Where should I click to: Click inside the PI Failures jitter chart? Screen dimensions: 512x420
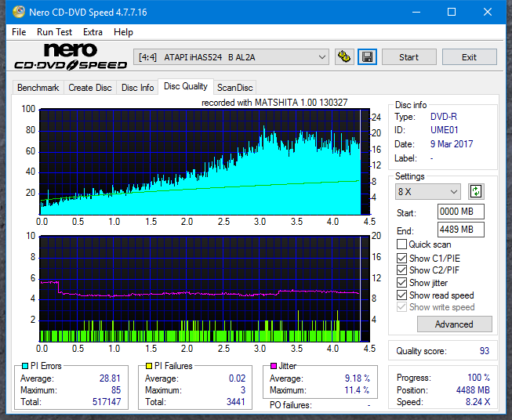click(x=205, y=289)
